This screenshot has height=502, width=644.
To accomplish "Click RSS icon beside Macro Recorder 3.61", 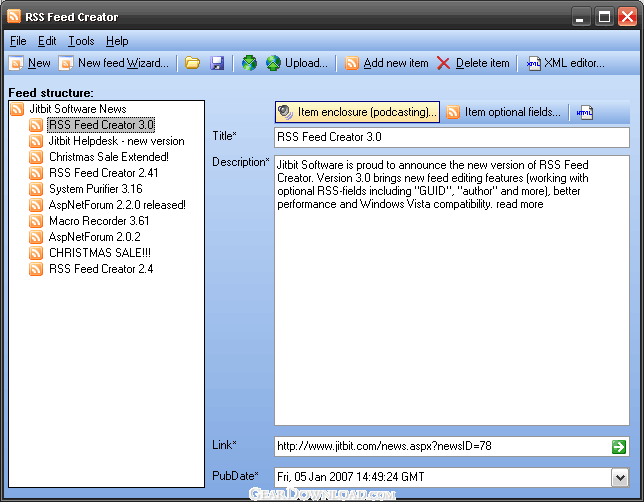I will [36, 221].
